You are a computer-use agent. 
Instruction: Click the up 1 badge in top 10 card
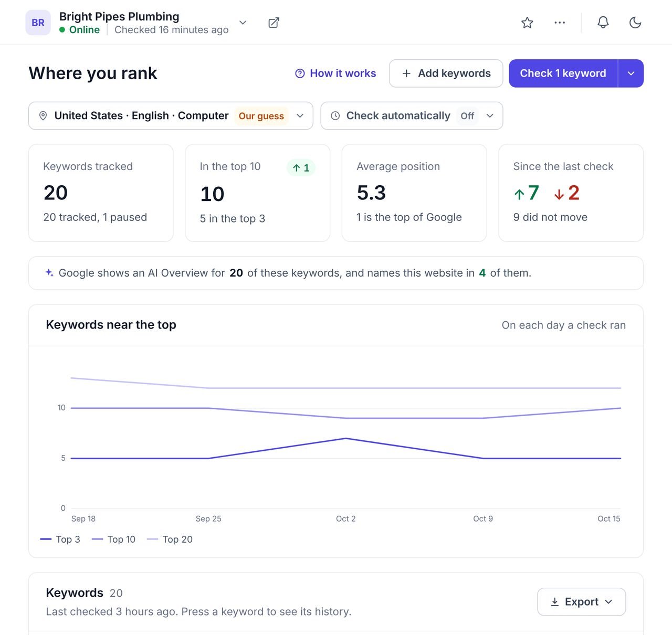[x=301, y=168]
